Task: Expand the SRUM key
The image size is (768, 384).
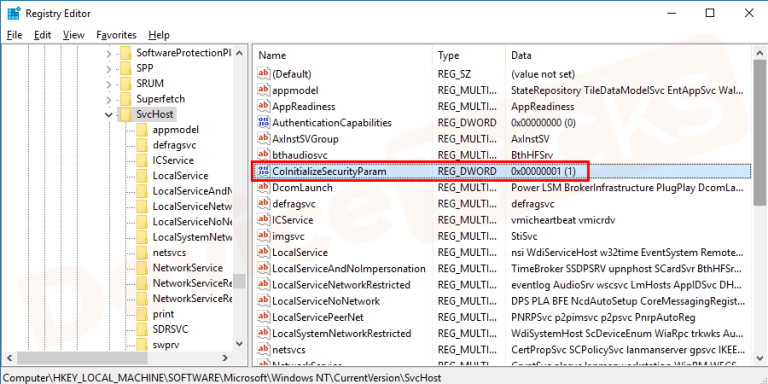Action: pyautogui.click(x=109, y=83)
